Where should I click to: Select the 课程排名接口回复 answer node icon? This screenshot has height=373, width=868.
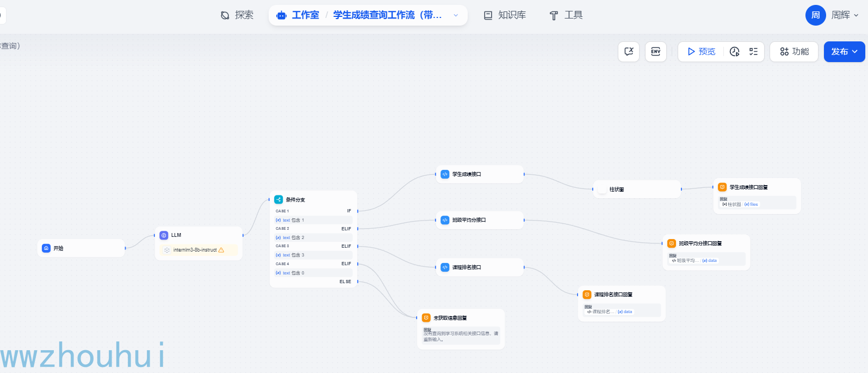(587, 295)
